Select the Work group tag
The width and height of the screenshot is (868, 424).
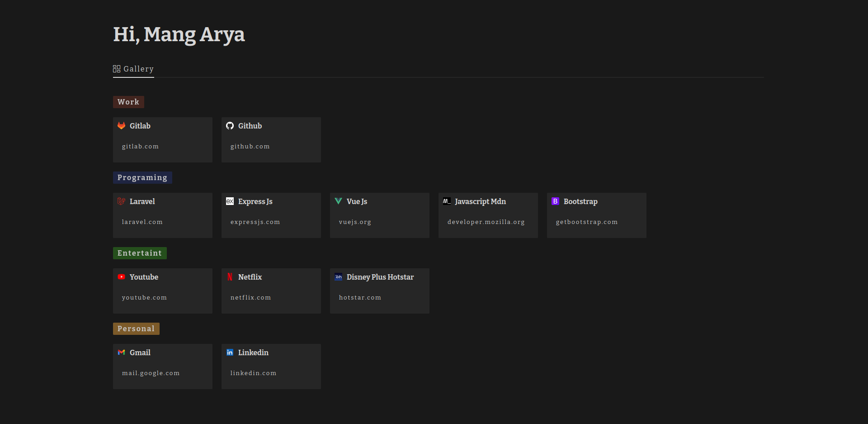point(128,102)
